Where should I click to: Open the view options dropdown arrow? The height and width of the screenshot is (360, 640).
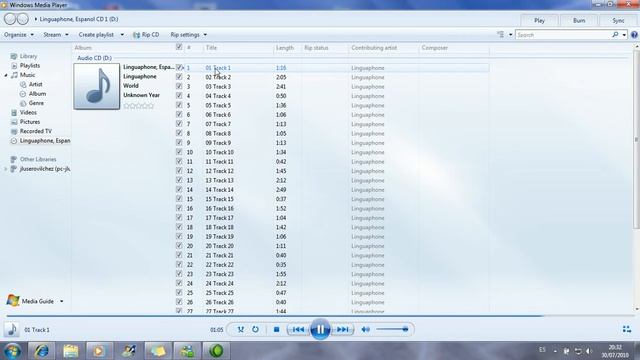pos(510,35)
